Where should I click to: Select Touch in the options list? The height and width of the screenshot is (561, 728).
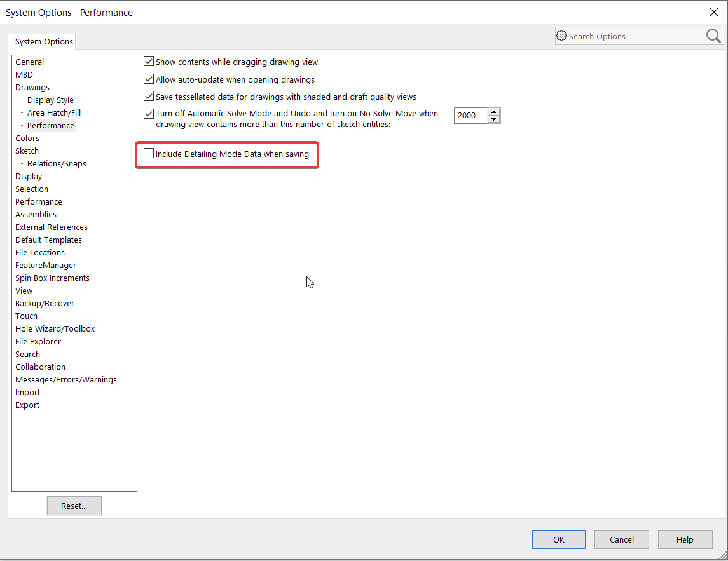pos(26,316)
